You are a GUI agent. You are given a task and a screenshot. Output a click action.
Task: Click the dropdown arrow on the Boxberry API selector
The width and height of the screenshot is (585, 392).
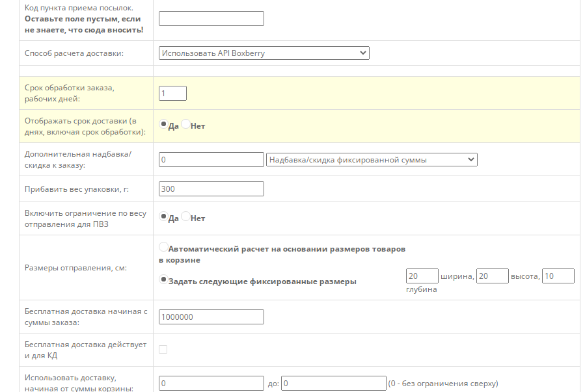(x=362, y=53)
